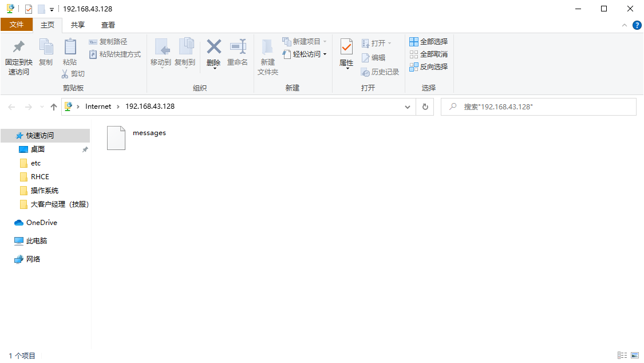Click the search box for 192.168.43.128
The width and height of the screenshot is (644, 363).
click(538, 106)
